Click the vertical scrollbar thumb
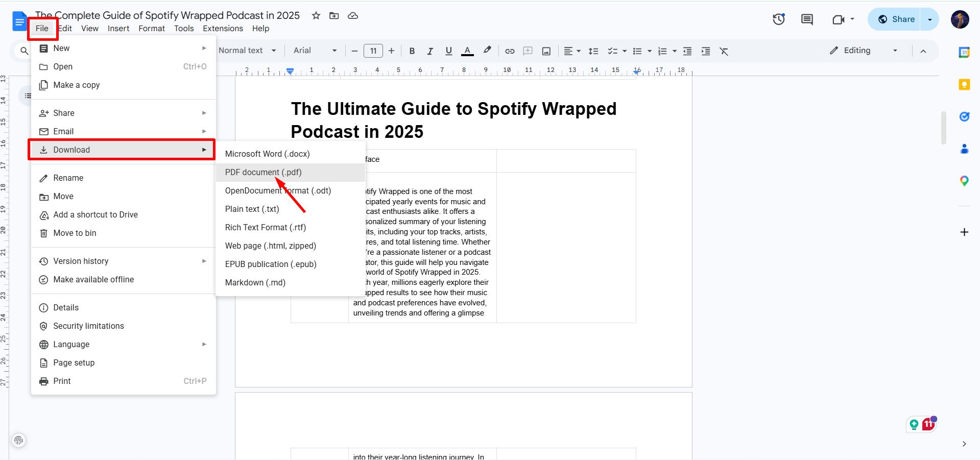The height and width of the screenshot is (460, 980). click(x=944, y=128)
